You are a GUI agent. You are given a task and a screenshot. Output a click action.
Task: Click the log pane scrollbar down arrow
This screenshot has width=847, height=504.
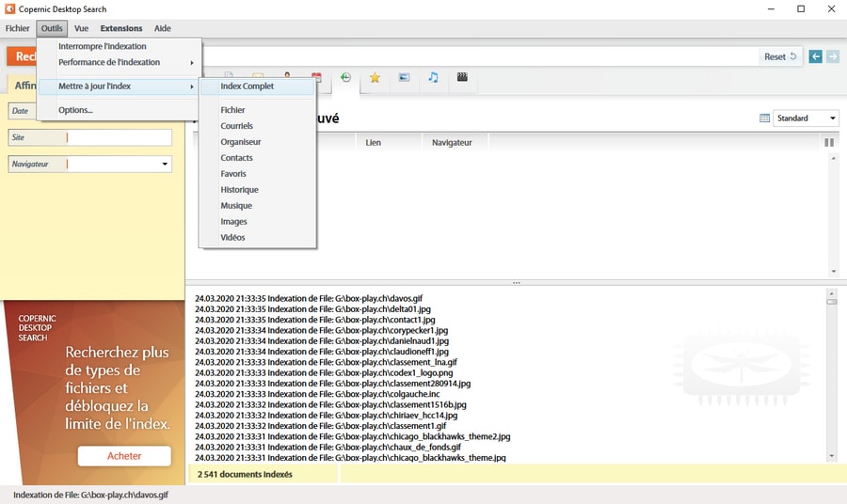coord(832,456)
